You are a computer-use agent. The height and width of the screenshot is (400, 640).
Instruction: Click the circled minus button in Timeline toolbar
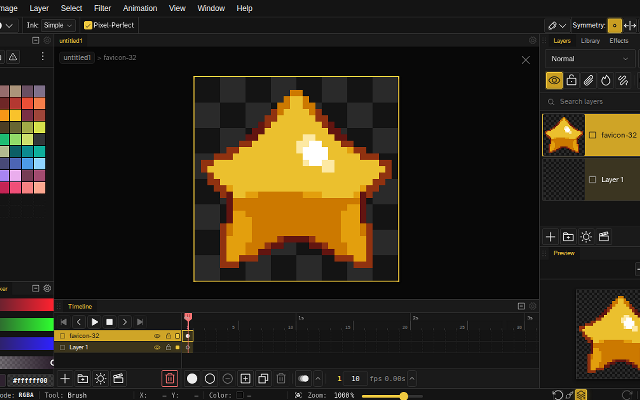click(x=228, y=379)
